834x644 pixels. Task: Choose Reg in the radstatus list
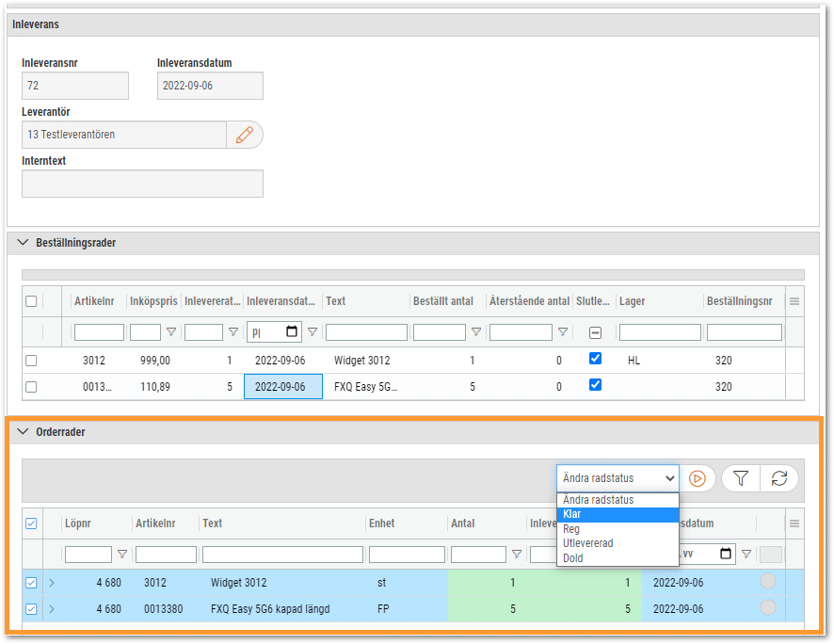(617, 529)
